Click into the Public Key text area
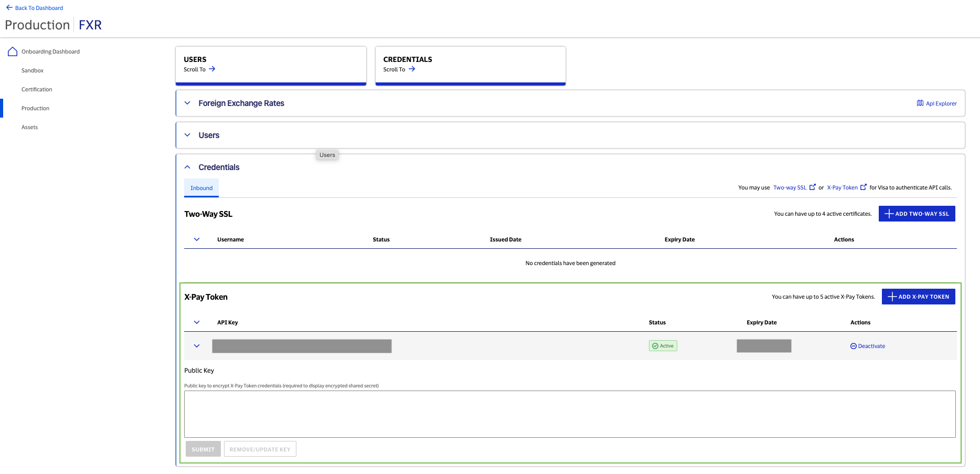 569,414
